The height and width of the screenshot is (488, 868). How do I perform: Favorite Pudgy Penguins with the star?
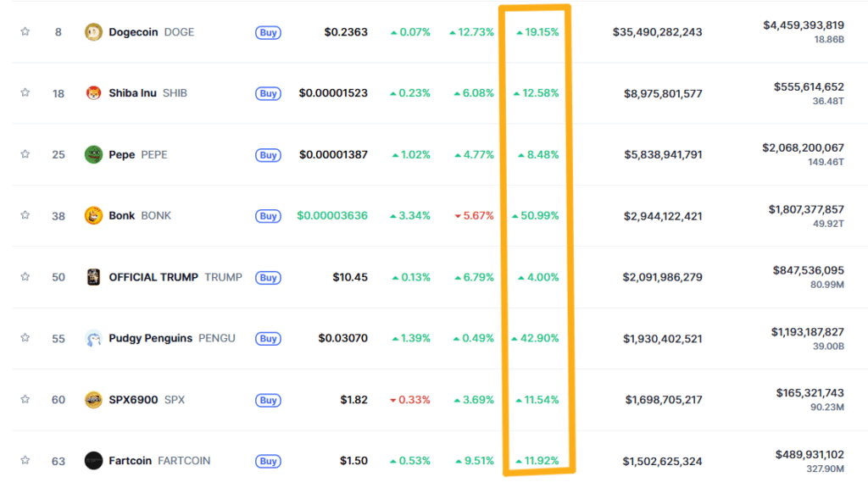tap(25, 337)
